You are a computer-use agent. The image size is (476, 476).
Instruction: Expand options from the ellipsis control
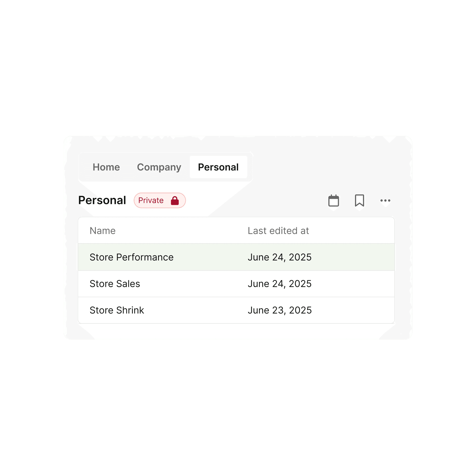tap(385, 200)
